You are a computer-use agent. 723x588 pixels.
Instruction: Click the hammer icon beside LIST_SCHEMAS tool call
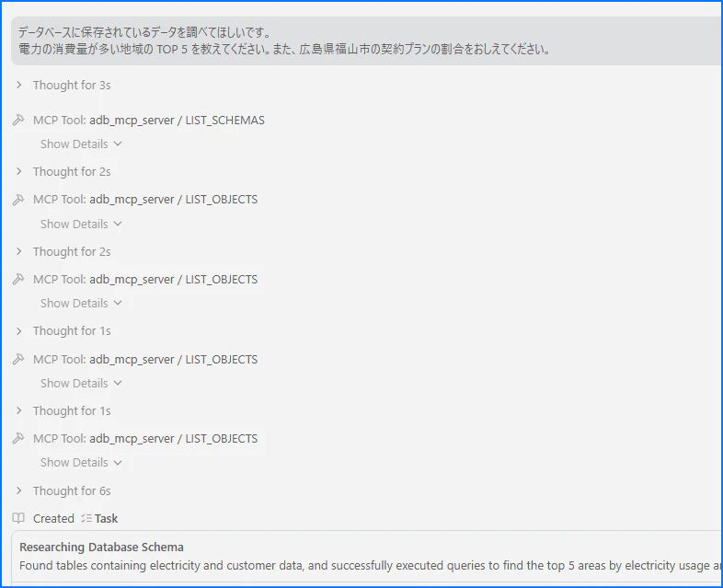click(x=18, y=121)
